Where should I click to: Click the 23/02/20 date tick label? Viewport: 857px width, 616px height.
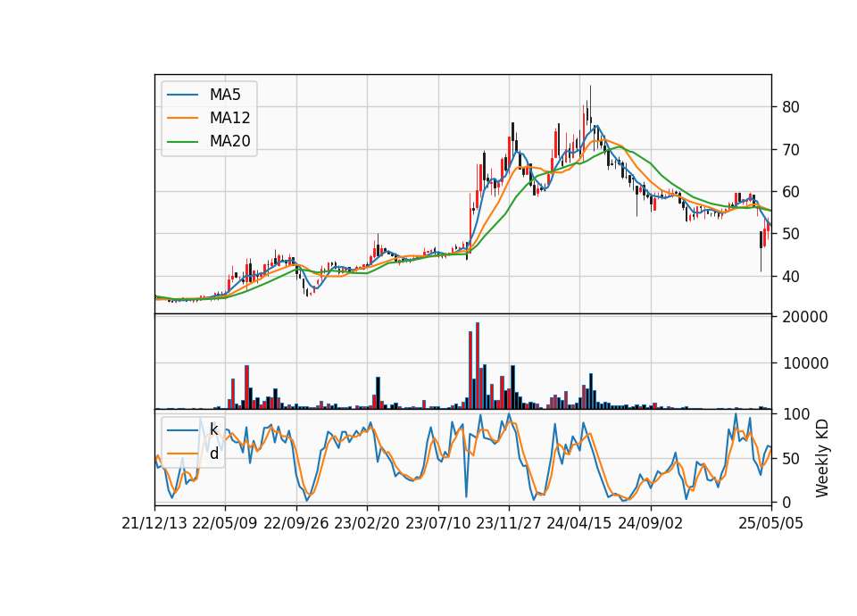click(367, 524)
